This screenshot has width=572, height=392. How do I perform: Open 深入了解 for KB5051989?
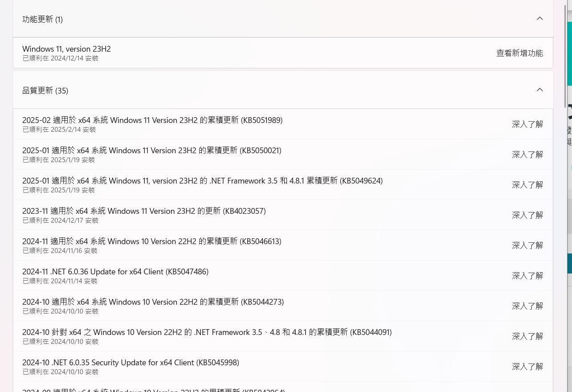(x=527, y=124)
